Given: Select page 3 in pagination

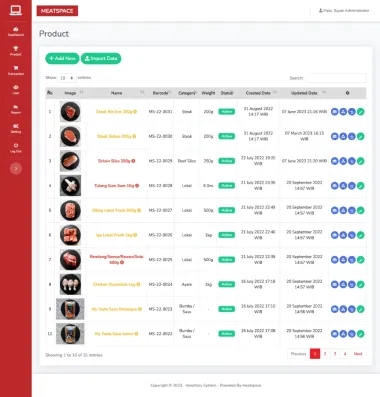Looking at the screenshot, I should pyautogui.click(x=335, y=354).
